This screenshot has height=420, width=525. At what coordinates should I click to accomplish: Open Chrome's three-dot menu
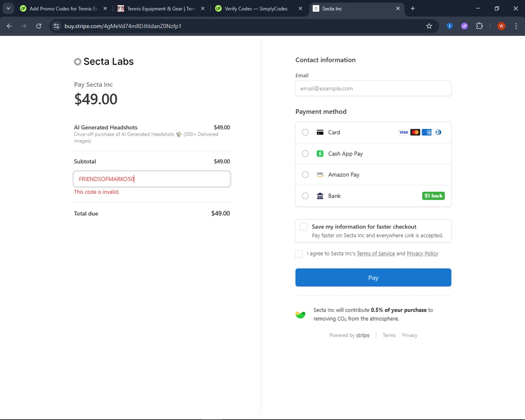[516, 26]
